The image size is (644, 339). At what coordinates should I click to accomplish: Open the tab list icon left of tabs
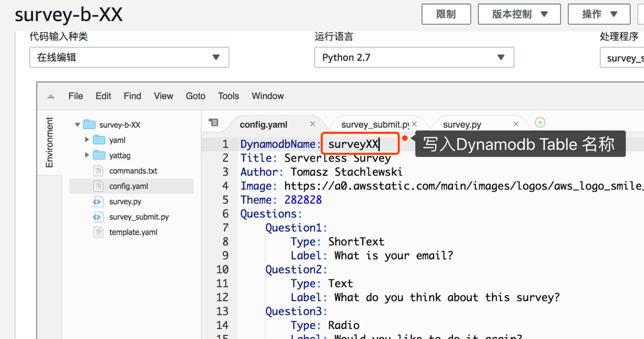click(x=214, y=122)
